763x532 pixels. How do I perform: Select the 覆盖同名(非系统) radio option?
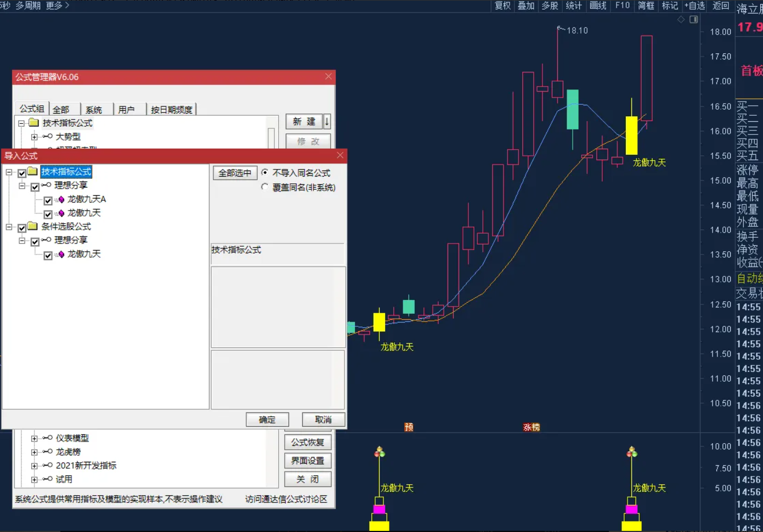(x=265, y=187)
